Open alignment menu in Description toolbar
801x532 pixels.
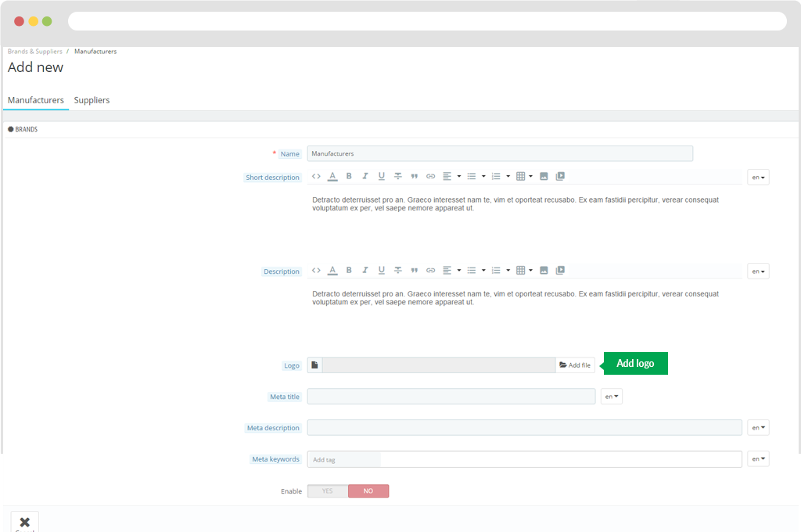coord(451,271)
